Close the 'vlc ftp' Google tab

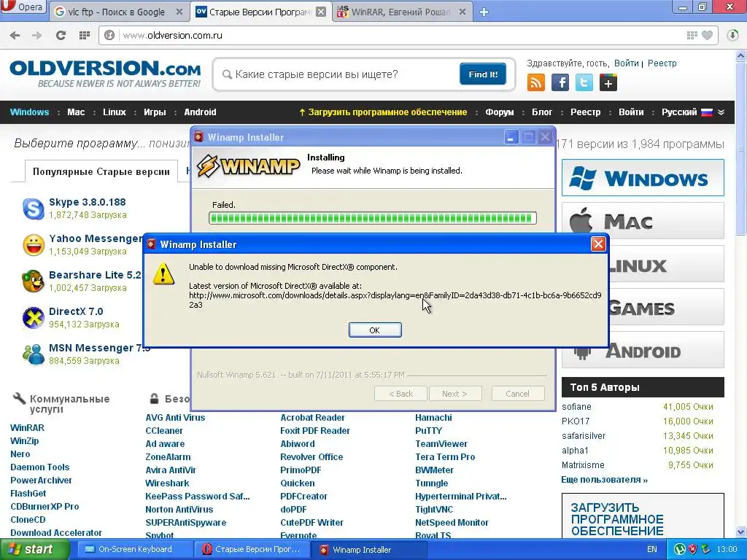179,12
